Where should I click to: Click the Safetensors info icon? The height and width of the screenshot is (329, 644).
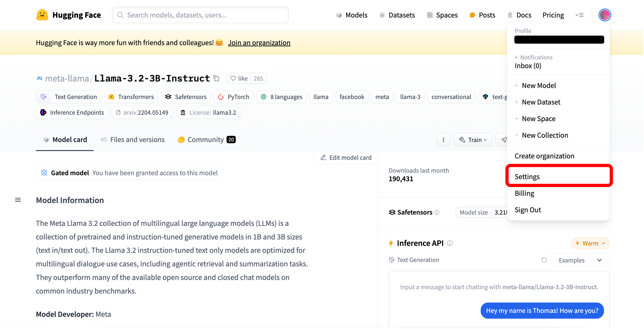[x=437, y=212]
